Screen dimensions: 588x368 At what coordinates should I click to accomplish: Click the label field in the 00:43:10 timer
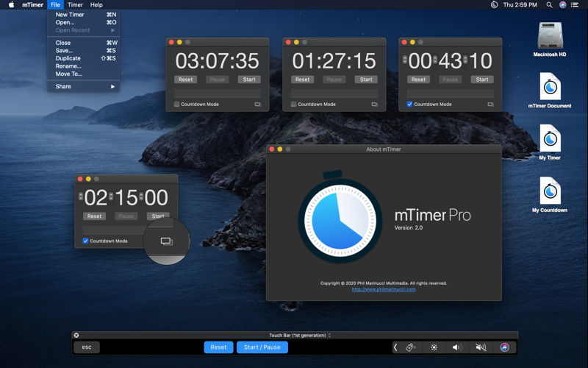(451, 93)
